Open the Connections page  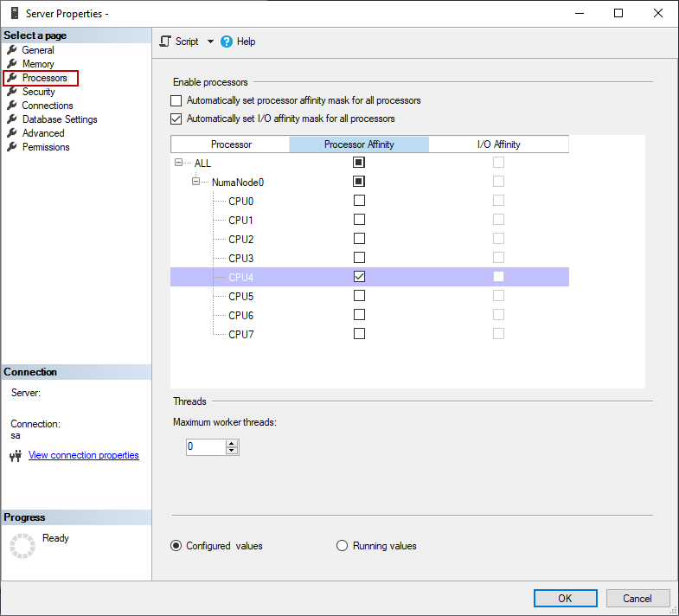48,106
